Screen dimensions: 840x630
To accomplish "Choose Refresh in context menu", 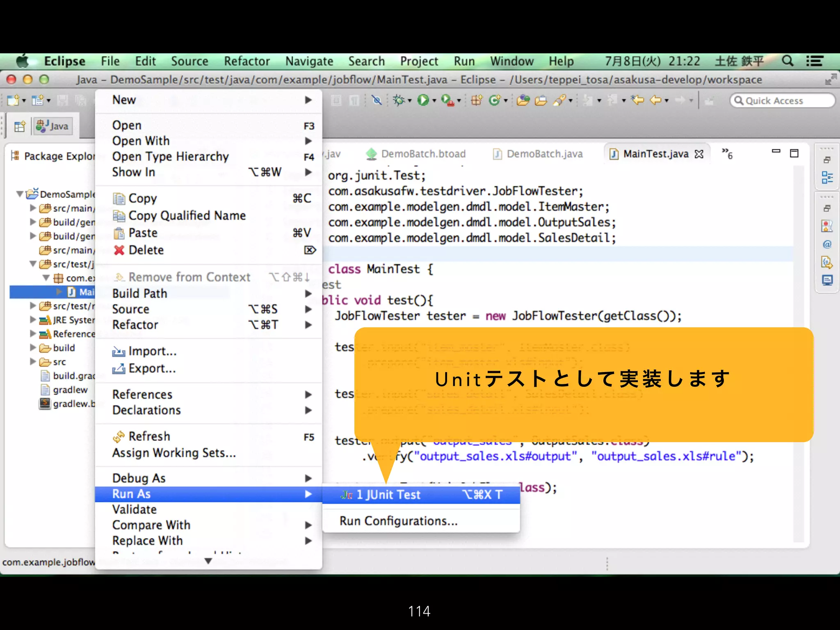I will click(208, 436).
